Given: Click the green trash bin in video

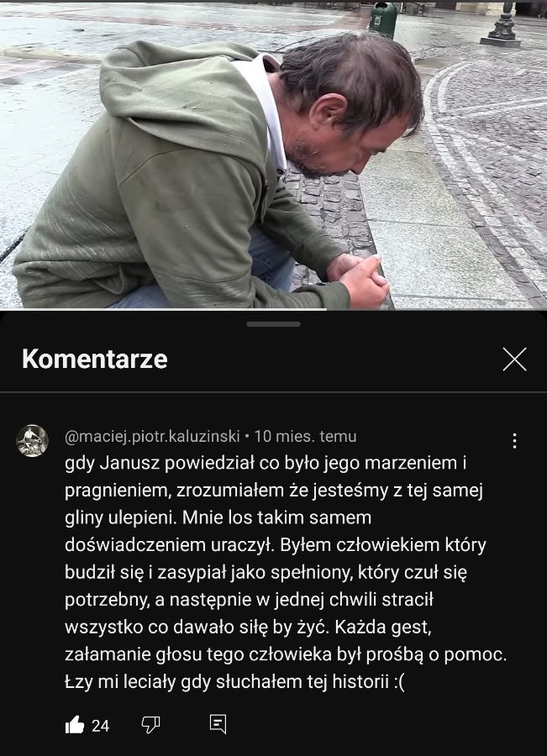Looking at the screenshot, I should 383,19.
